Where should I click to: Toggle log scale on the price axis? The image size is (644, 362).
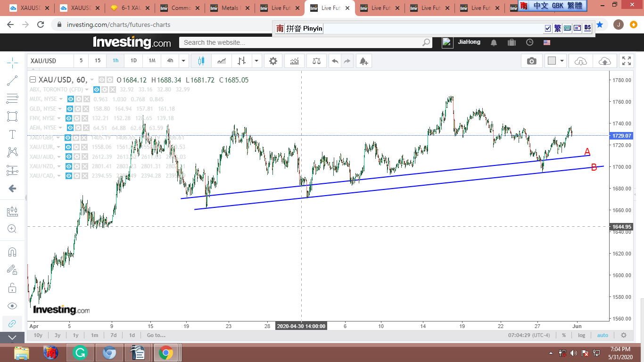click(582, 335)
